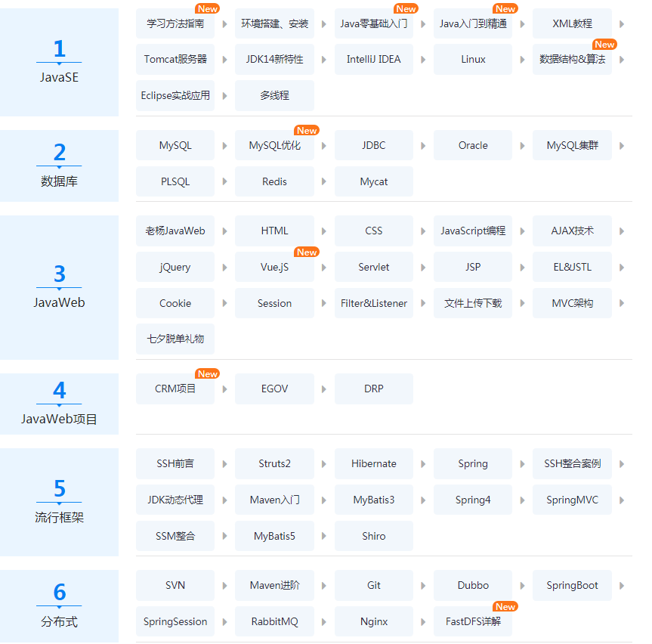
Task: Open the MySQL course
Action: point(175,146)
